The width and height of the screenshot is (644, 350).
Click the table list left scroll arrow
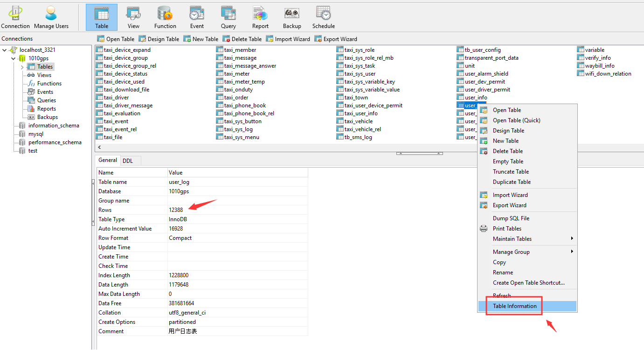(x=99, y=147)
